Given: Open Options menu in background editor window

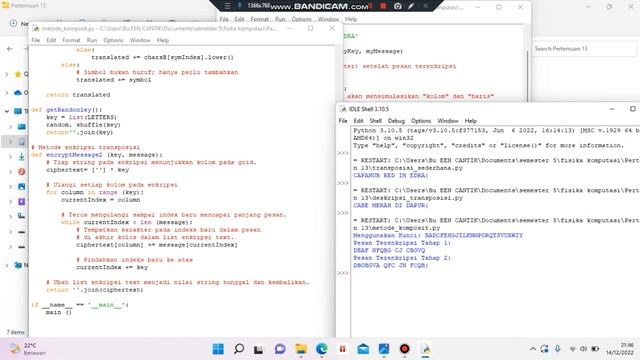Looking at the screenshot, I should [x=301, y=19].
